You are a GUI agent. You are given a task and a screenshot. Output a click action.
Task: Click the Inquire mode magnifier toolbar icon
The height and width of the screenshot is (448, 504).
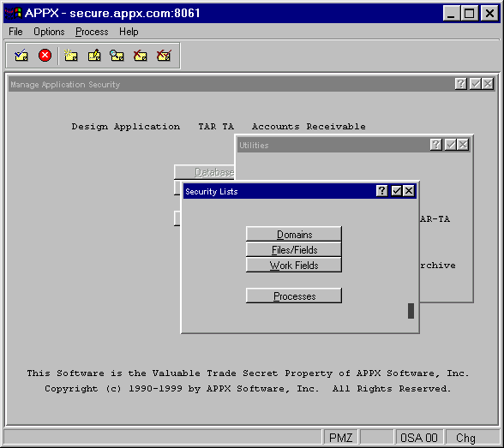tap(117, 56)
